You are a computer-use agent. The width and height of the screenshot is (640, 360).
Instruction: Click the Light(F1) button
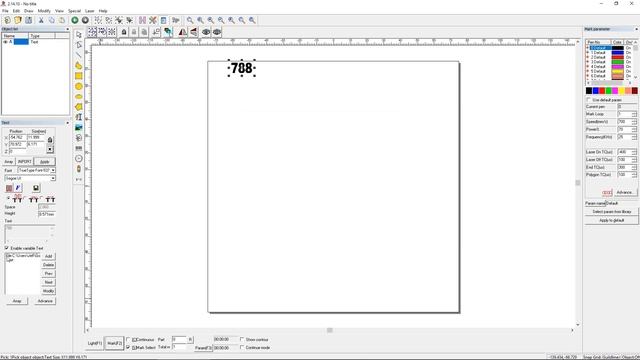pos(95,343)
